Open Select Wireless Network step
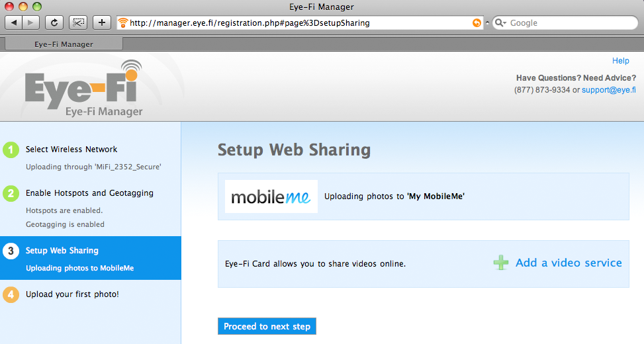The image size is (644, 344). point(71,150)
